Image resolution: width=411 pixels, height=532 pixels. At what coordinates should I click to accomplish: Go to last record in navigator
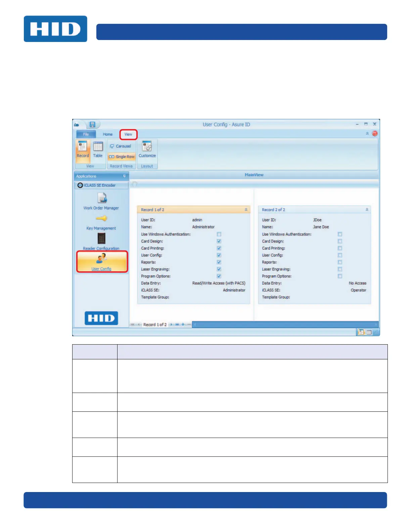pos(177,325)
